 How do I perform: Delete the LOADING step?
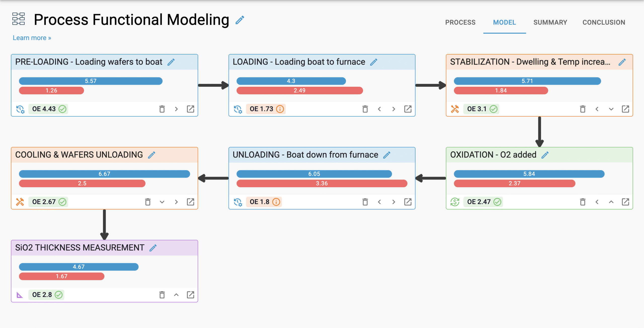(365, 109)
